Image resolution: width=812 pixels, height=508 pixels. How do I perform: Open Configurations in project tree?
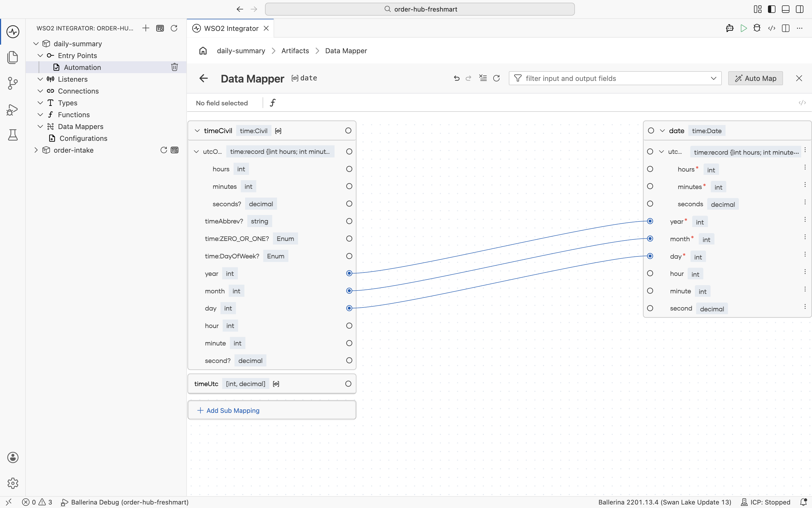(83, 138)
